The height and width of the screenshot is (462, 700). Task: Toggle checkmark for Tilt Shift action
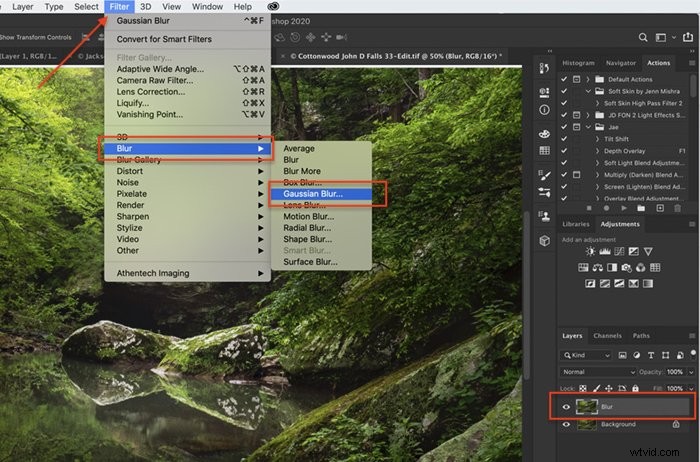tap(564, 139)
